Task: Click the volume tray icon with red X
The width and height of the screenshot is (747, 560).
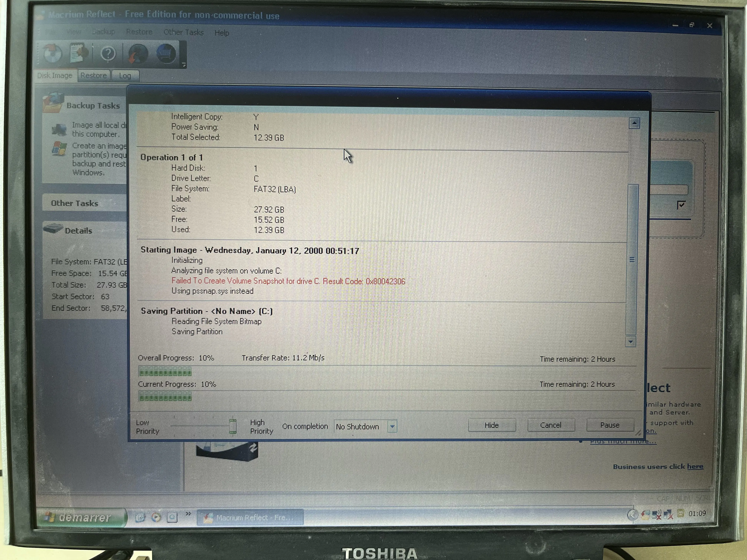Action: tap(656, 514)
